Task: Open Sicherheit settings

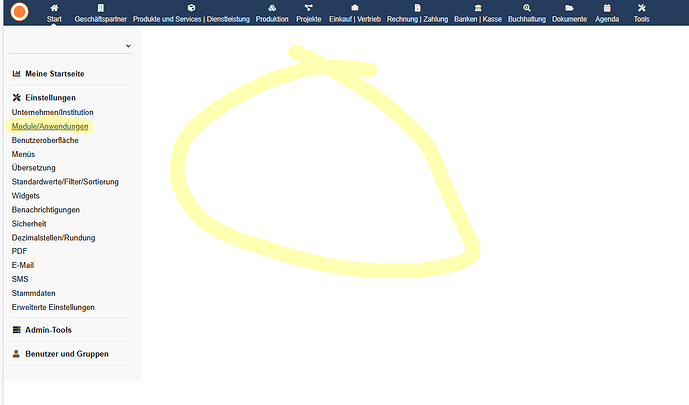Action: click(29, 224)
